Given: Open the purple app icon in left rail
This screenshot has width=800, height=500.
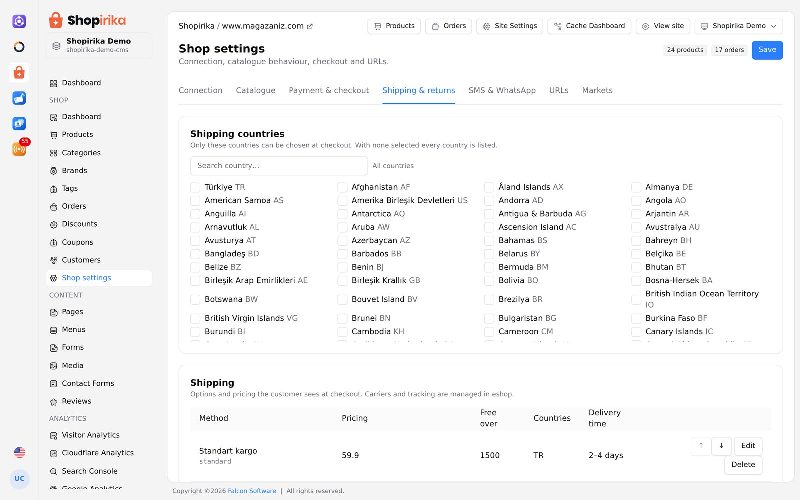Looking at the screenshot, I should click(x=19, y=21).
